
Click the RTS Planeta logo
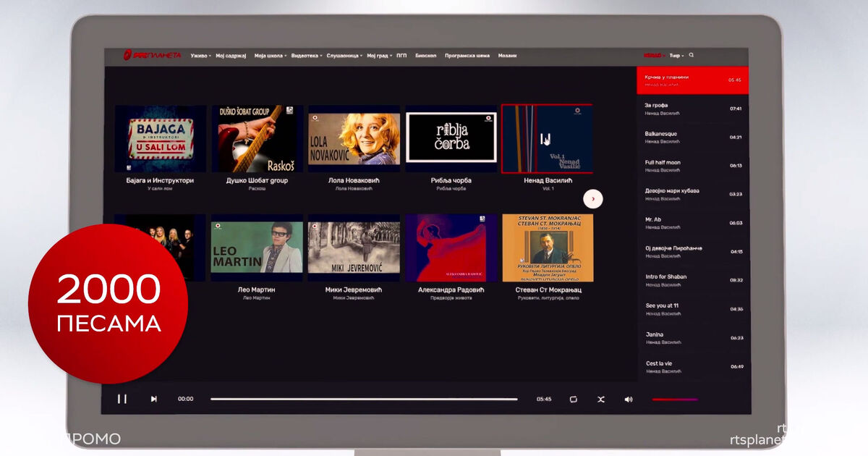click(153, 55)
